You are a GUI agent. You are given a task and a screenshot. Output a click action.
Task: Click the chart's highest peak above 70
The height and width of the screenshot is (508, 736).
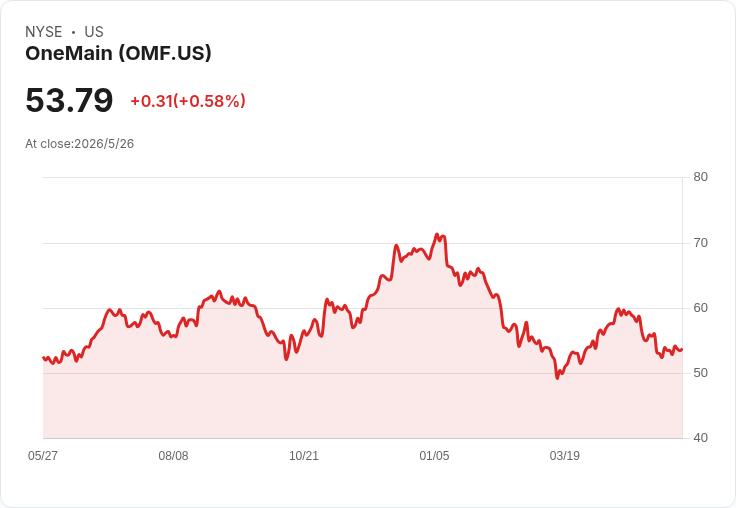(437, 234)
